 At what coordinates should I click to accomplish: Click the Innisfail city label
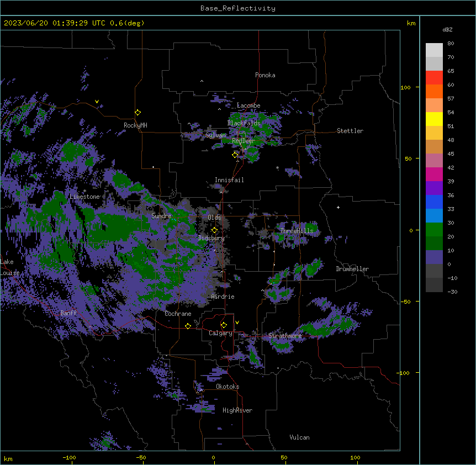tap(229, 180)
